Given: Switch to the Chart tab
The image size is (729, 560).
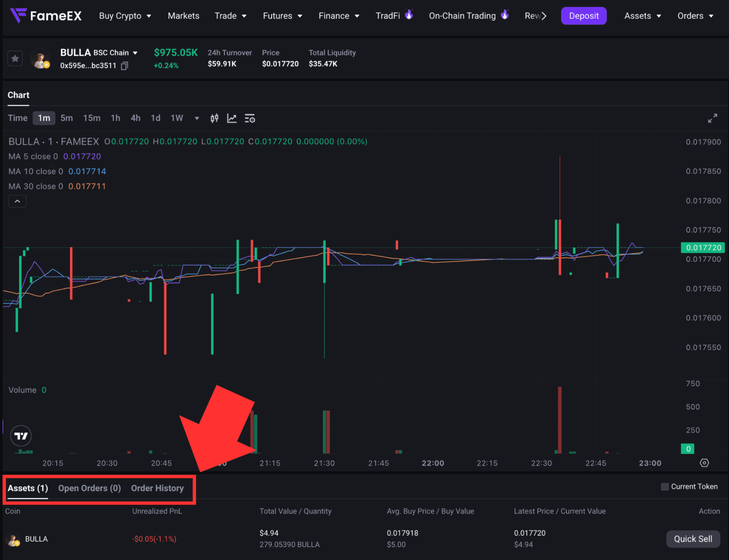Looking at the screenshot, I should click(19, 95).
